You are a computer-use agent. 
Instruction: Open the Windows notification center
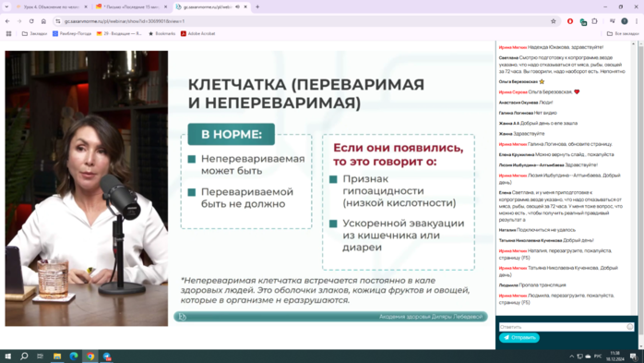(634, 357)
